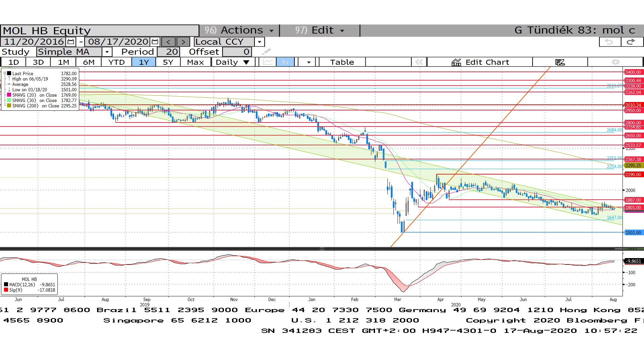644x344 pixels.
Task: Select the YTD range tab
Action: [x=117, y=62]
